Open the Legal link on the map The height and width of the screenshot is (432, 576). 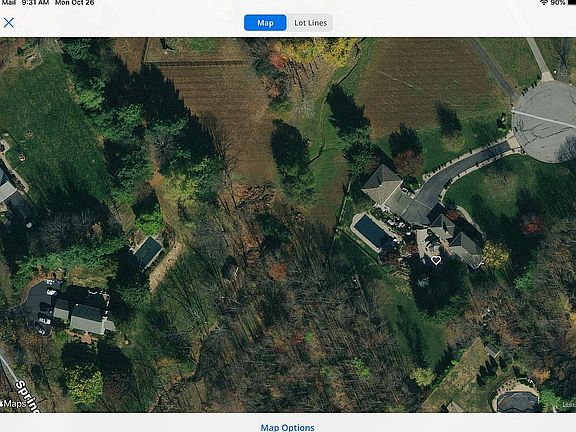pyautogui.click(x=569, y=405)
